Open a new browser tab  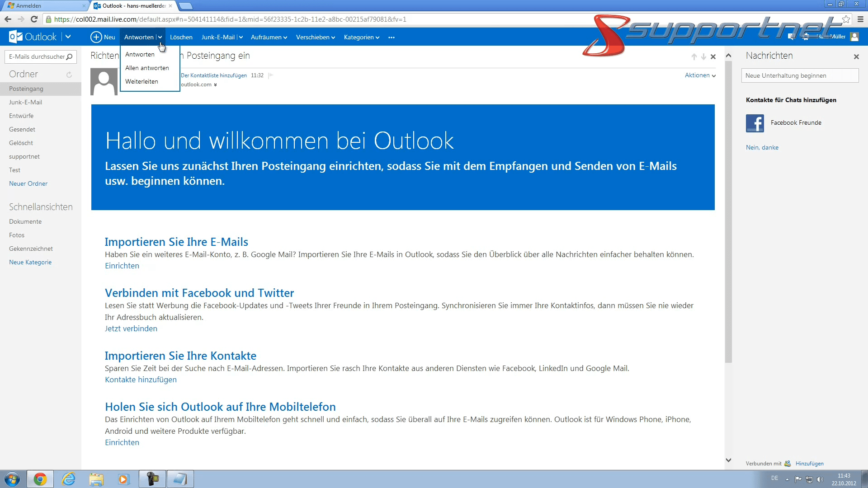coord(186,6)
